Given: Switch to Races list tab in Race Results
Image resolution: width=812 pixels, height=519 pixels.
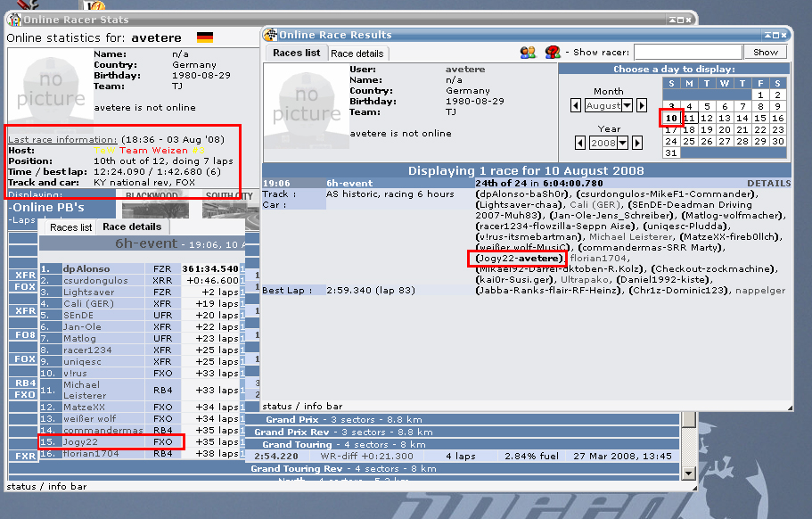Looking at the screenshot, I should [297, 53].
